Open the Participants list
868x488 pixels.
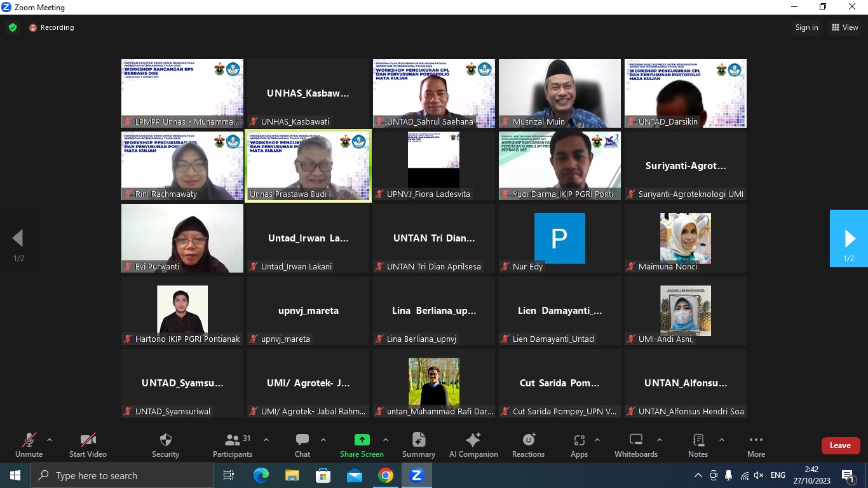[x=233, y=445]
